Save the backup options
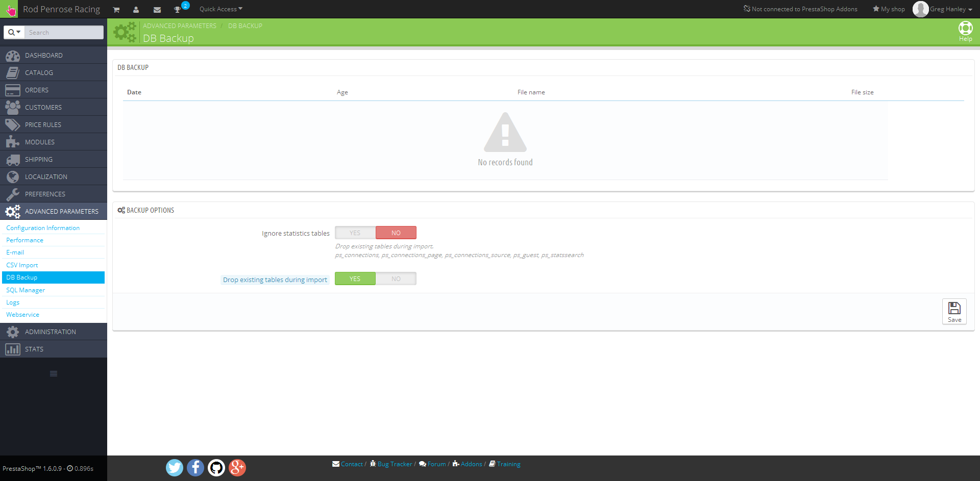The height and width of the screenshot is (481, 980). tap(954, 311)
